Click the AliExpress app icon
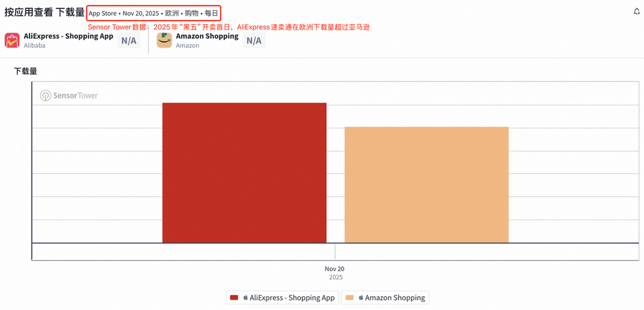 tap(12, 41)
